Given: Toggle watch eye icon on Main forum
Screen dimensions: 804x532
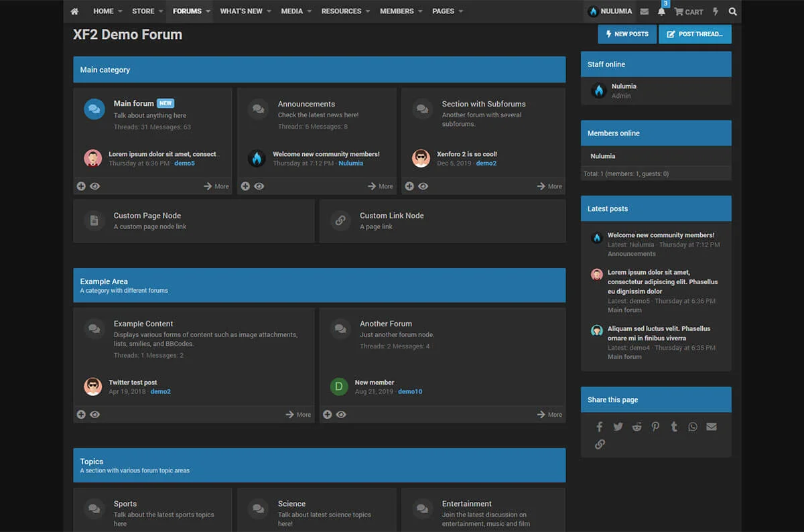Looking at the screenshot, I should 95,186.
